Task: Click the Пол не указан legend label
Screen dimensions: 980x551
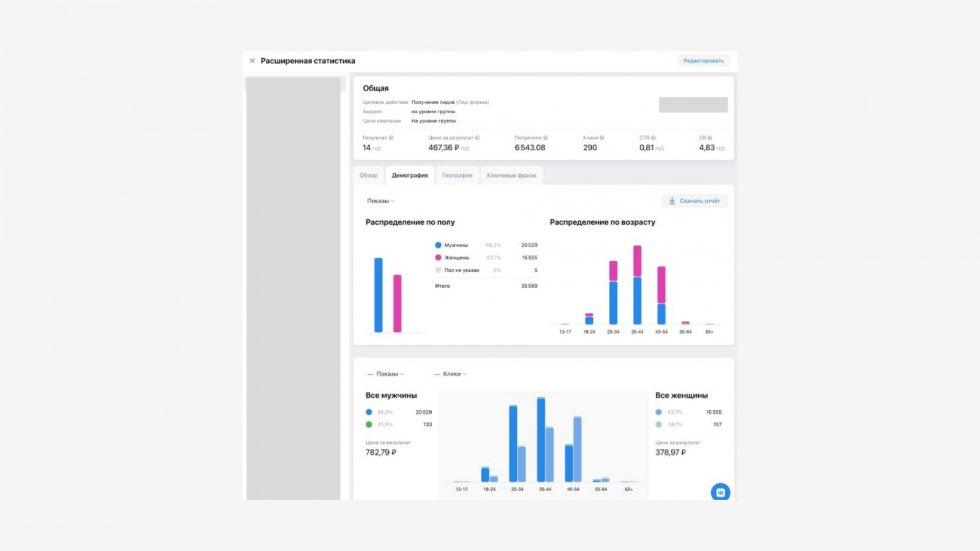Action: point(462,270)
